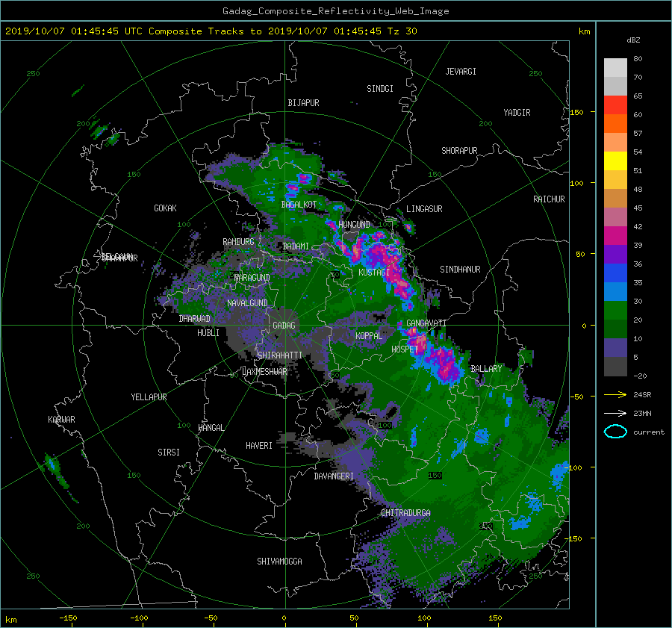Click the GOKAK city label
The width and height of the screenshot is (672, 628).
[165, 208]
